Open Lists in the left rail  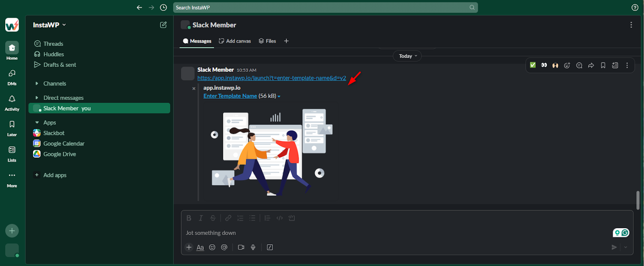[x=12, y=154]
